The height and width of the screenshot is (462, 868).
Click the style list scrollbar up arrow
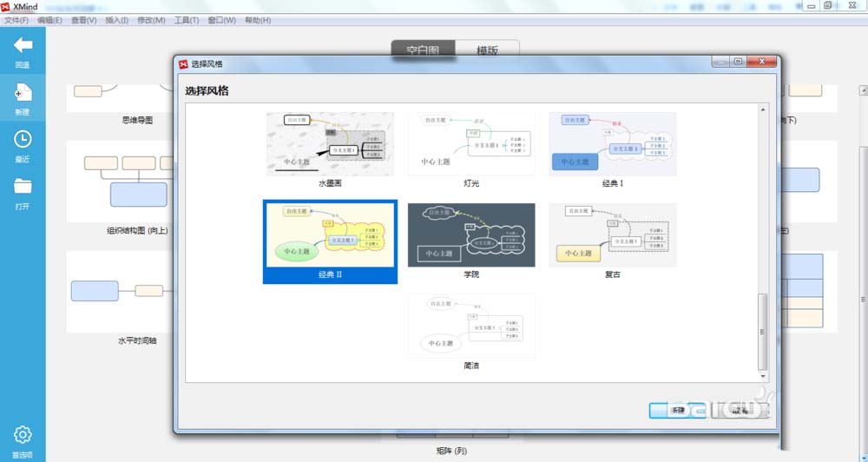pyautogui.click(x=763, y=109)
